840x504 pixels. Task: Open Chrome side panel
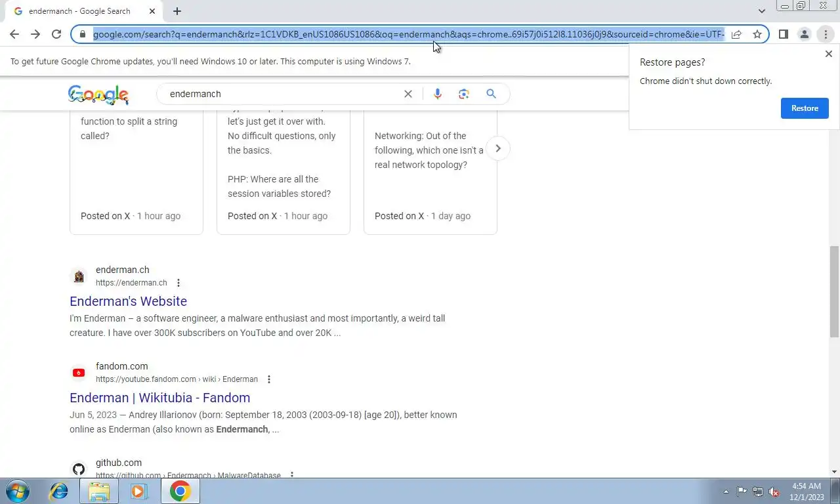(783, 34)
